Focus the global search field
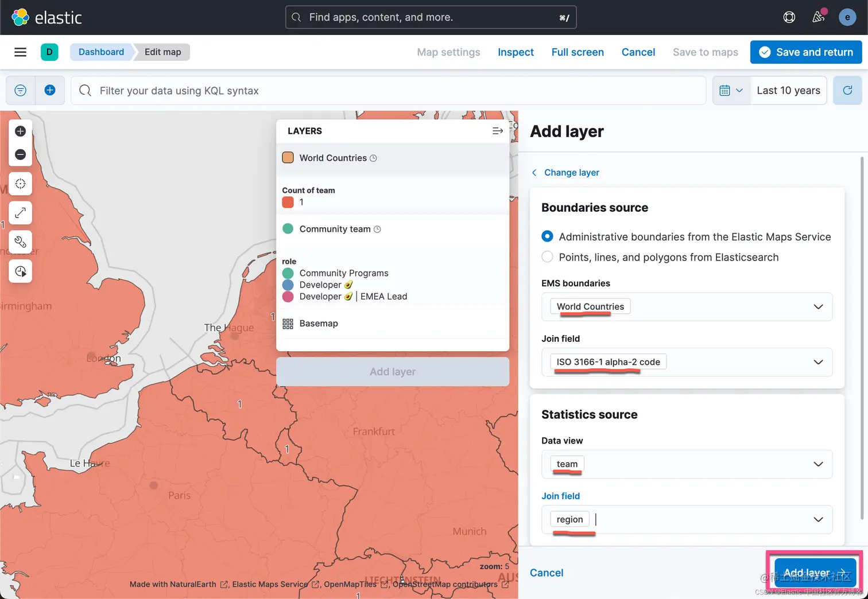Screen dimensions: 868x599 click(431, 17)
